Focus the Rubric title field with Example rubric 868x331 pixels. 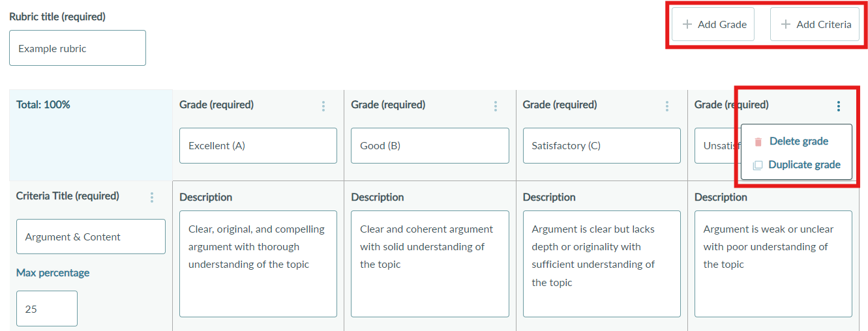click(78, 48)
